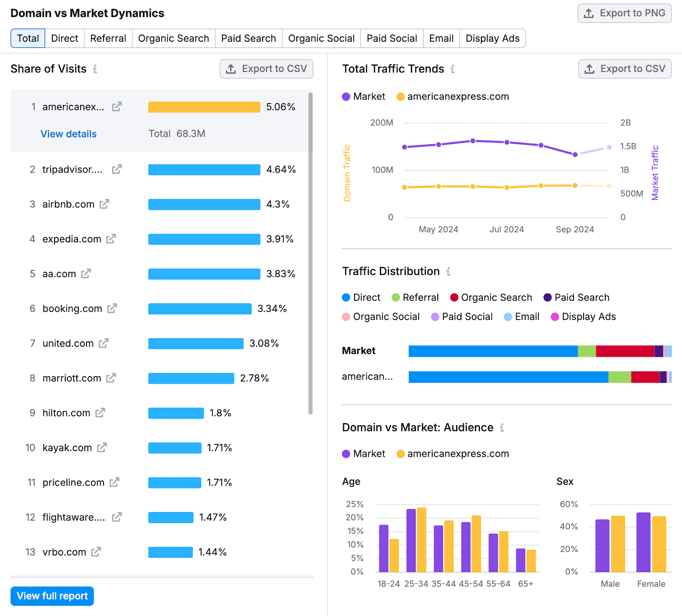Click booking.com 3.34% share bar
Viewport: 682px width, 616px height.
200,309
